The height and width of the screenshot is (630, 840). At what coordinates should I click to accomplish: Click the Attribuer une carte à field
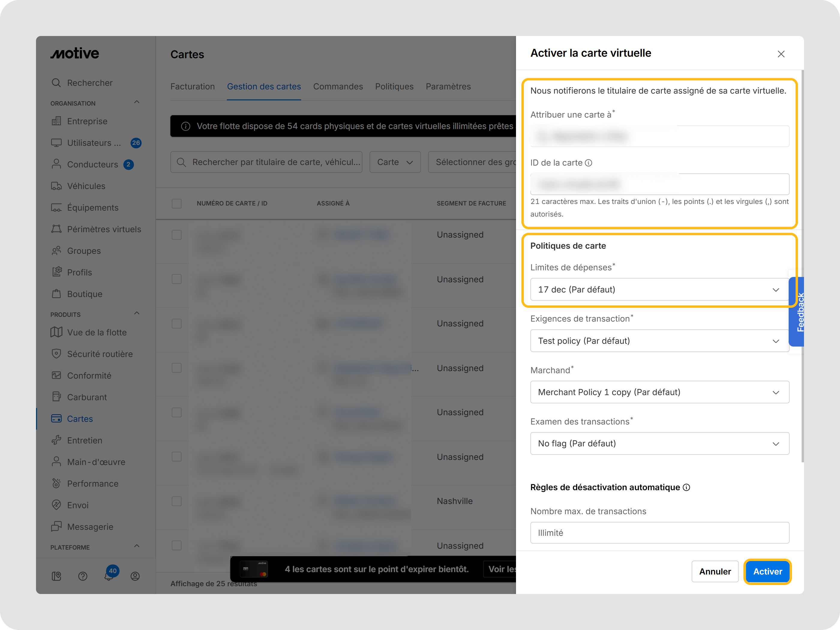tap(660, 136)
